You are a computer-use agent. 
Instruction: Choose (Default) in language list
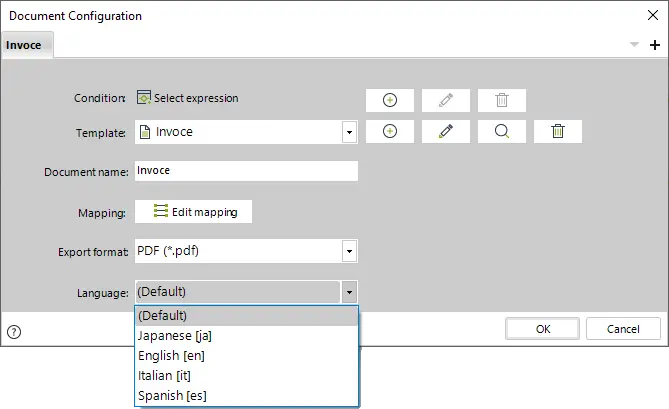(x=247, y=316)
